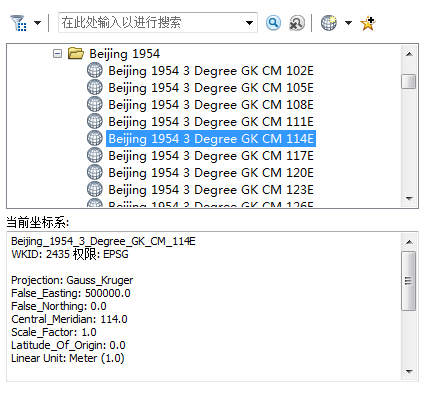Click the tree list scroll up arrow
The image size is (431, 393).
[x=409, y=54]
